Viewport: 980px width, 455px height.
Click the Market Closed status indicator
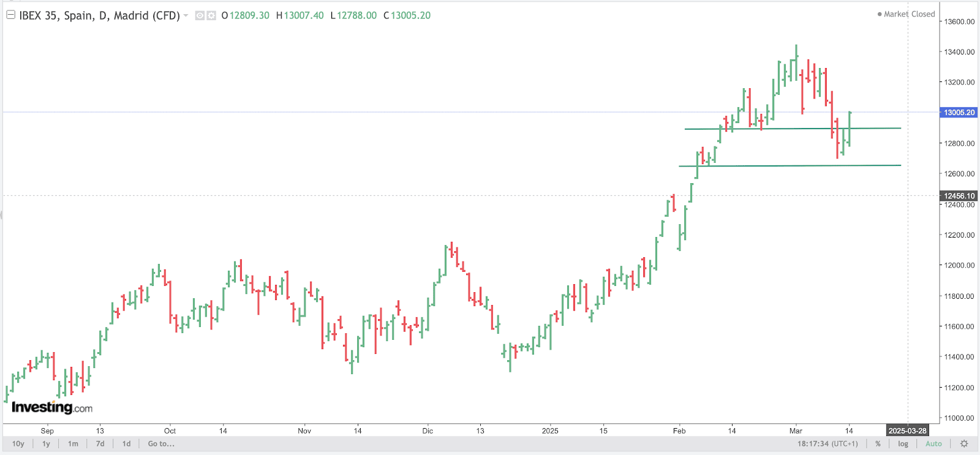[906, 14]
